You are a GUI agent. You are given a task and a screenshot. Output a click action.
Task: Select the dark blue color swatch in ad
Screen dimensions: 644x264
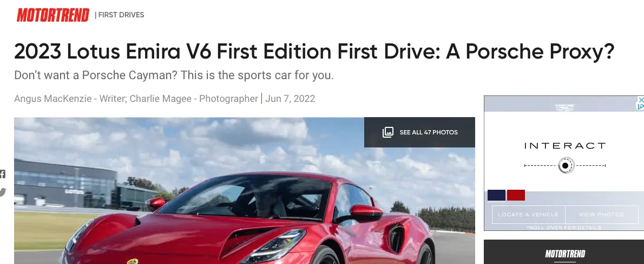tap(496, 195)
